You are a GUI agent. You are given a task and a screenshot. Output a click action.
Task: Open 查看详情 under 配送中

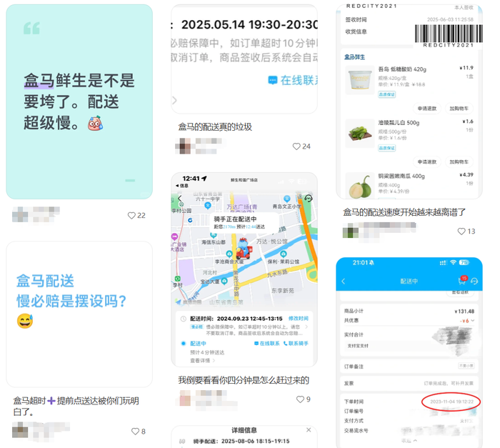(x=202, y=361)
